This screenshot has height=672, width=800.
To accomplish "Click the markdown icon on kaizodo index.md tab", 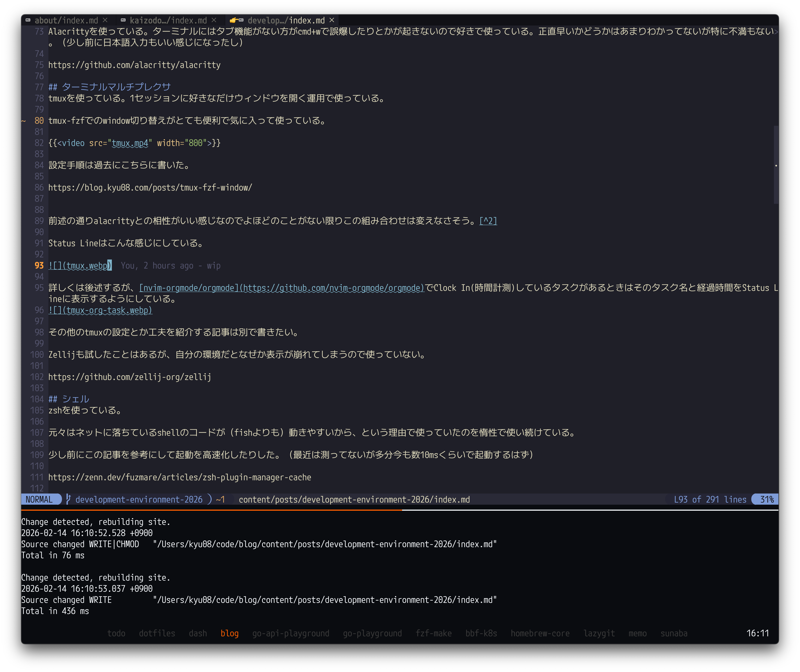I will [123, 20].
